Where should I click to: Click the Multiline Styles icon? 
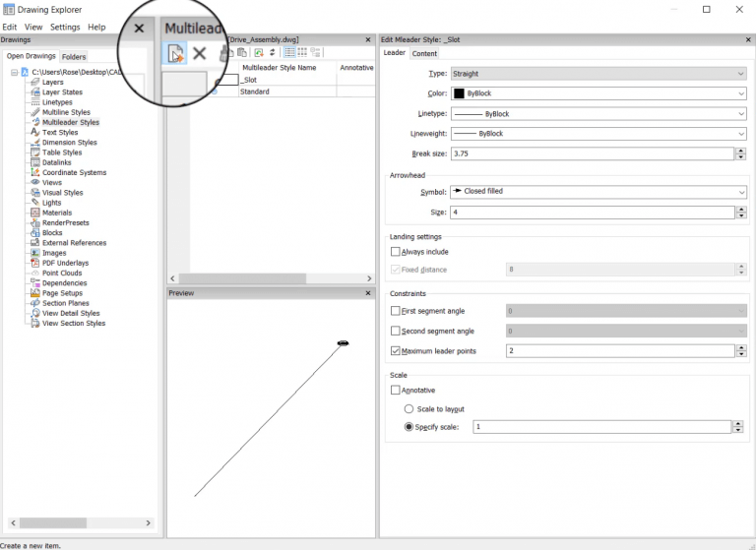(x=35, y=112)
